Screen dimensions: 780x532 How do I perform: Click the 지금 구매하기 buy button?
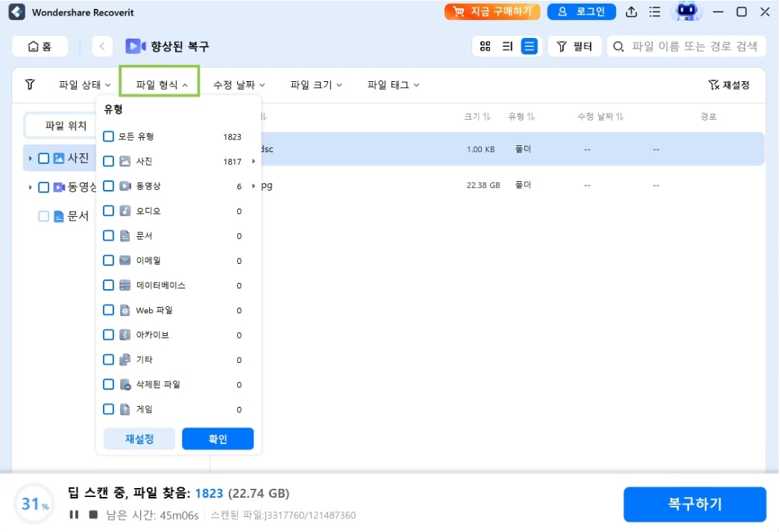click(492, 11)
